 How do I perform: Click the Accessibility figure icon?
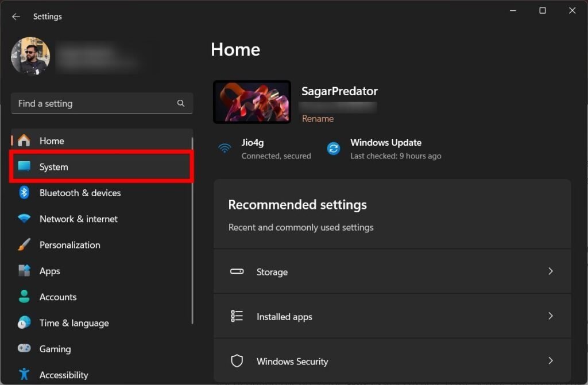(x=24, y=374)
